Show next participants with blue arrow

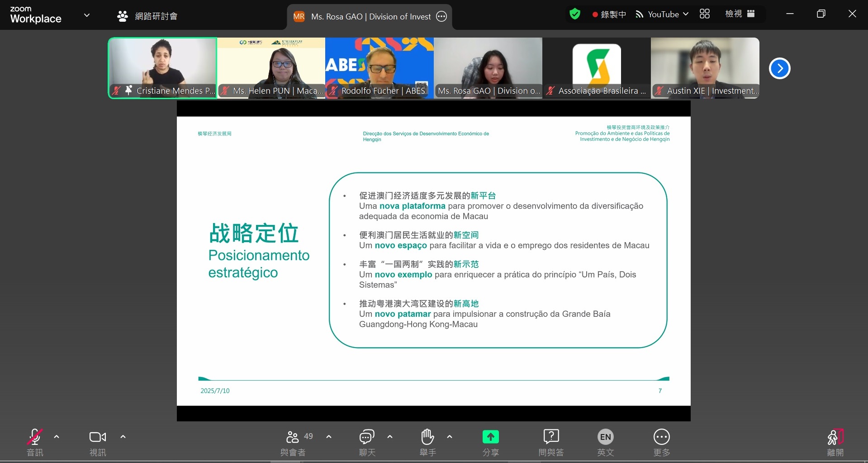tap(779, 68)
